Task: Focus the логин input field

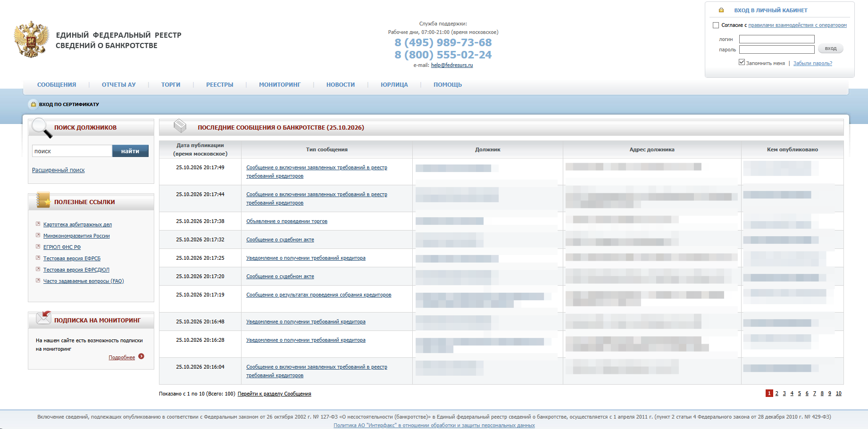Action: (777, 39)
